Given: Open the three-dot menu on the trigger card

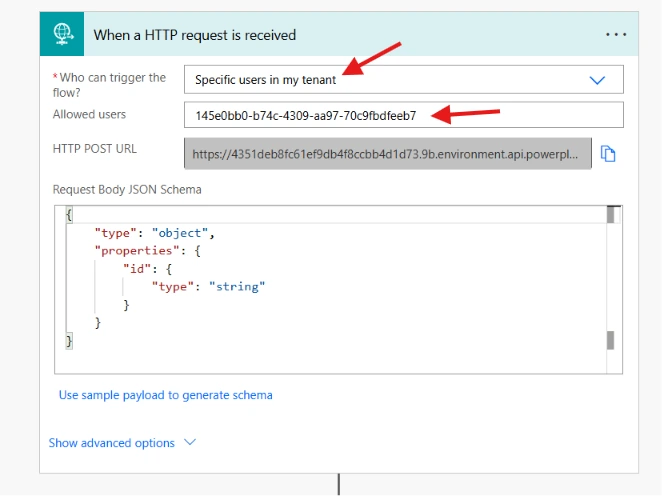Looking at the screenshot, I should click(x=616, y=35).
